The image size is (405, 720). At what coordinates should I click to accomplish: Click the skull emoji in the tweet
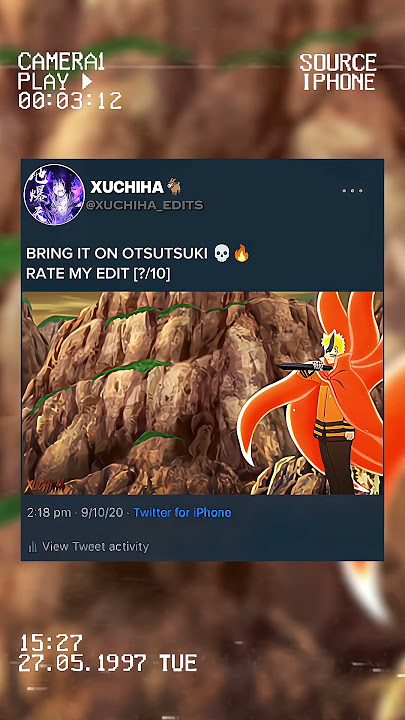[x=222, y=253]
